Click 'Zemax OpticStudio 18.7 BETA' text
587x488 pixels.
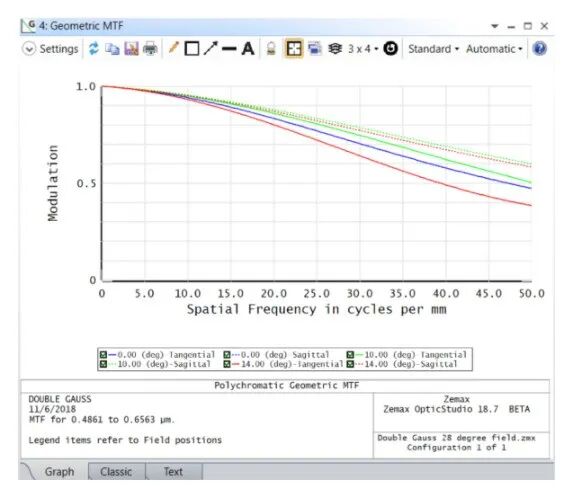(x=456, y=409)
